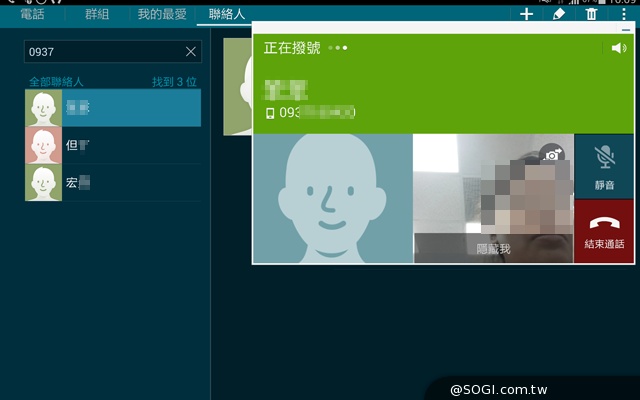Image resolution: width=640 pixels, height=400 pixels.
Task: Click the 正在撥號 dialing status text
Action: click(x=292, y=48)
